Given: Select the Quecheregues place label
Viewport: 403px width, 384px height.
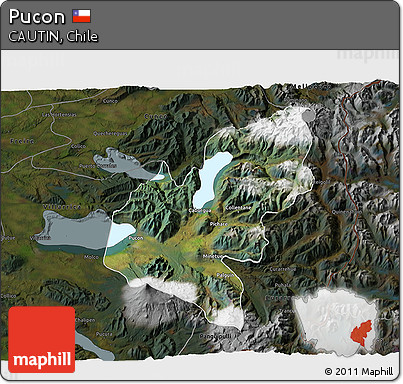Looking at the screenshot, I should (110, 134).
